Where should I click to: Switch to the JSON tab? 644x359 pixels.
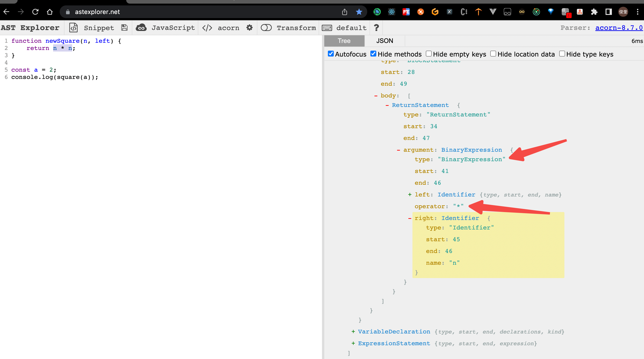coord(384,41)
